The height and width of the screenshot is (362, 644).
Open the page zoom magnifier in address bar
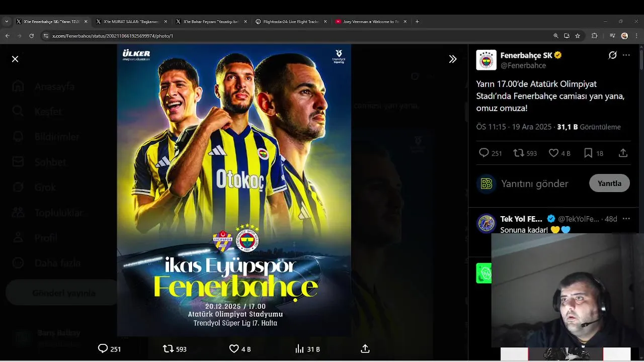556,36
